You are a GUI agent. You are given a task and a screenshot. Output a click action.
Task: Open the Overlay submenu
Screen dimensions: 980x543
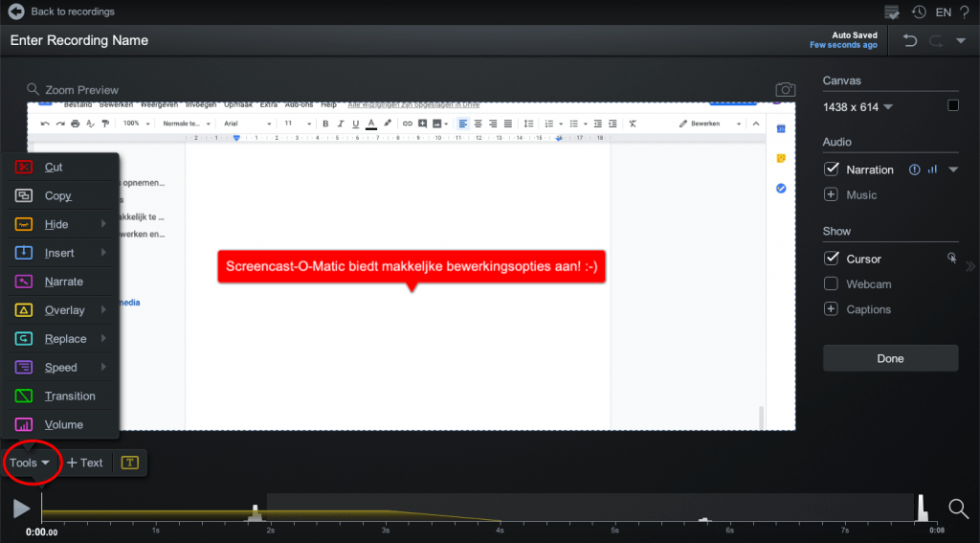[x=60, y=310]
